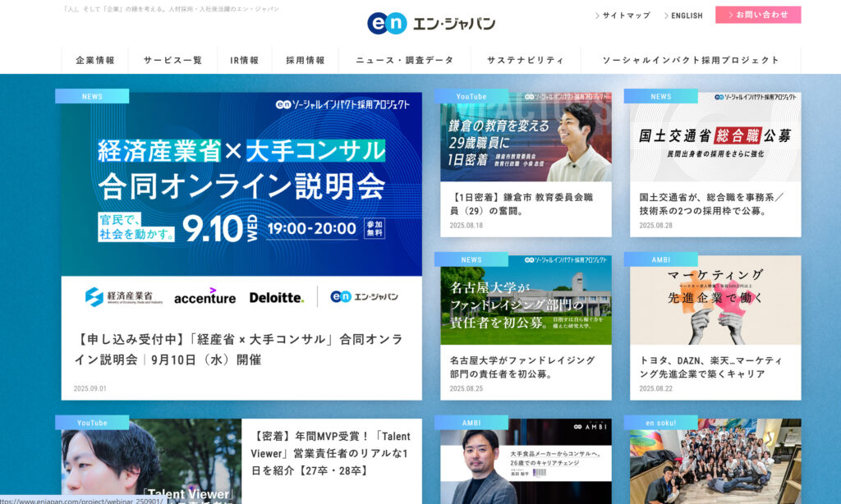Click the ソーシャルインパクト採用プロジェクト logo on main banner

click(x=342, y=104)
